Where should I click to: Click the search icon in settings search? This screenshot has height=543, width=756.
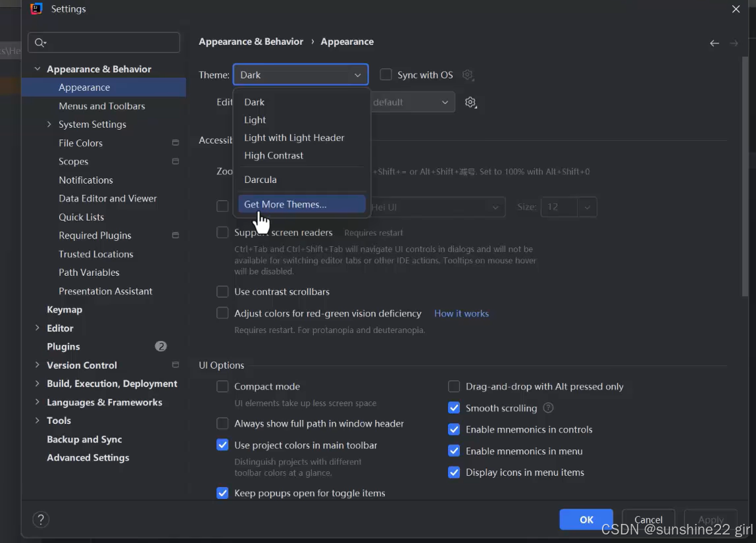click(x=40, y=43)
